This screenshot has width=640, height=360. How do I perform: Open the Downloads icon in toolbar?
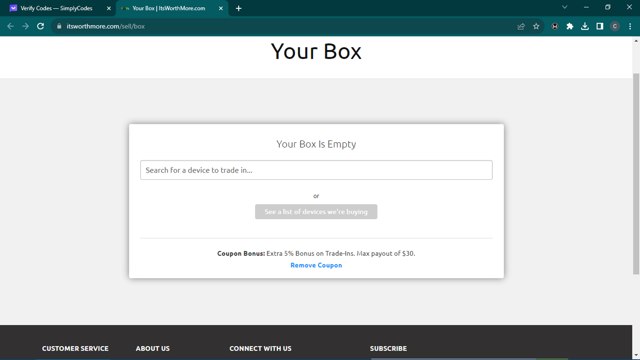[584, 27]
